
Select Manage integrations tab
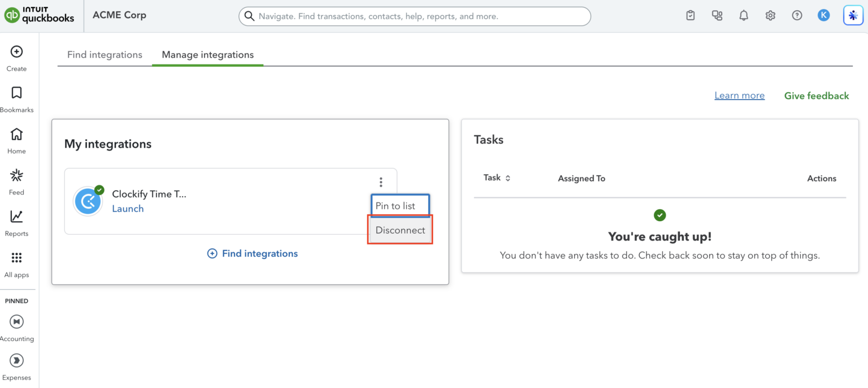click(x=208, y=55)
